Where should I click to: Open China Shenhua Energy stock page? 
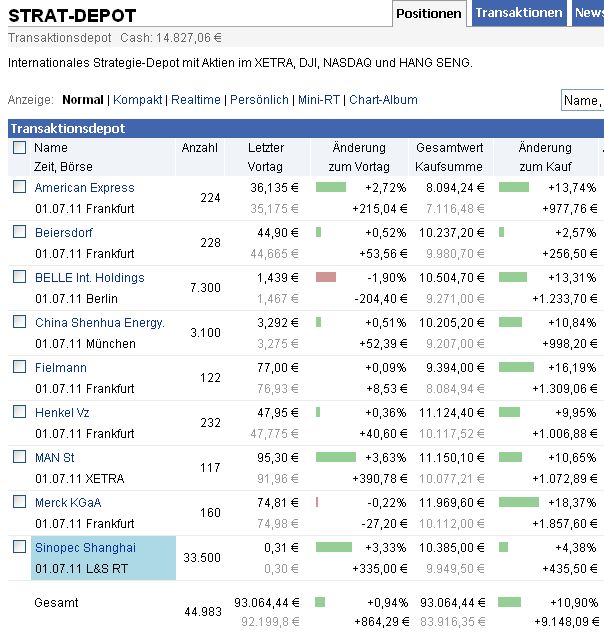tap(100, 323)
